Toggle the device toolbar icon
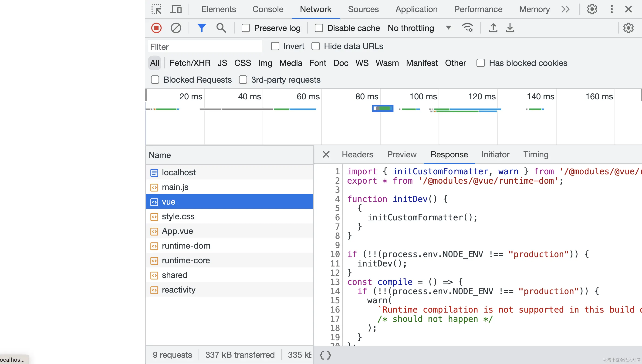 pos(176,9)
